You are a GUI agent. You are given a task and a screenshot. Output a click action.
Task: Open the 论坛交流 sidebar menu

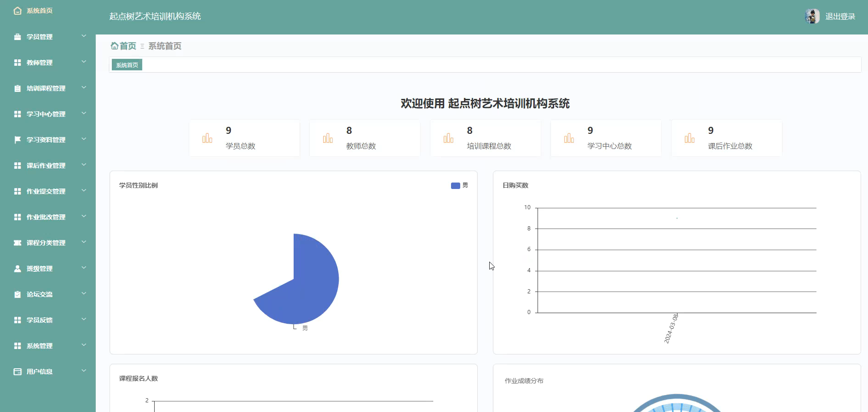point(48,294)
